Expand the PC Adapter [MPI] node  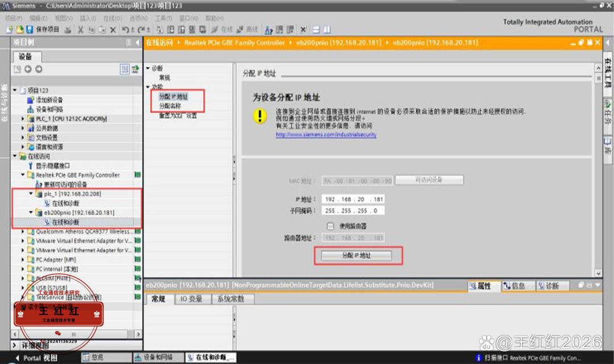click(23, 260)
